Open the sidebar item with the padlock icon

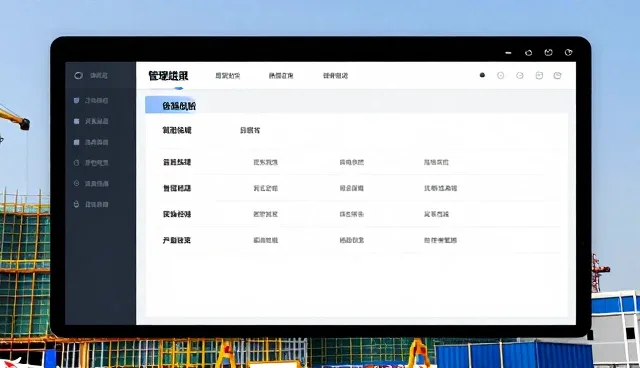pos(91,204)
